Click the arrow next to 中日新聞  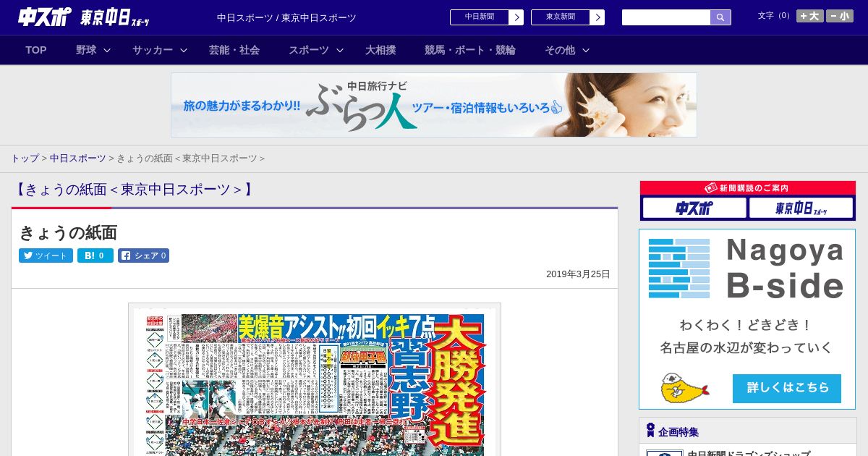[516, 17]
